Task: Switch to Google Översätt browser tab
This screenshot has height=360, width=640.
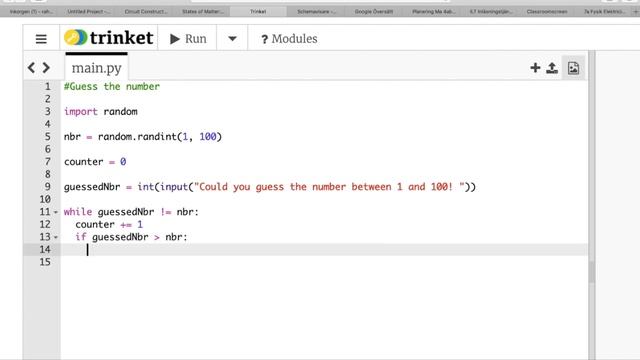Action: coord(373,11)
